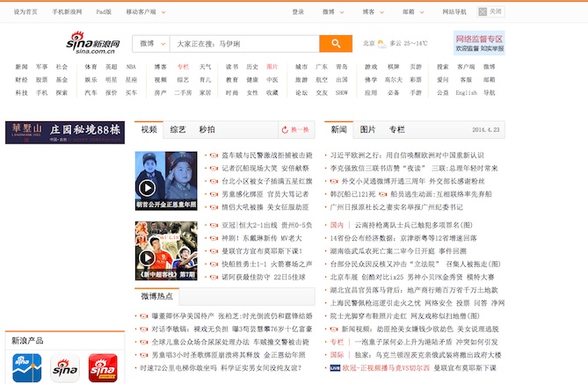Image resolution: width=588 pixels, height=384 pixels.
Task: Click the 登录 link
Action: click(298, 12)
